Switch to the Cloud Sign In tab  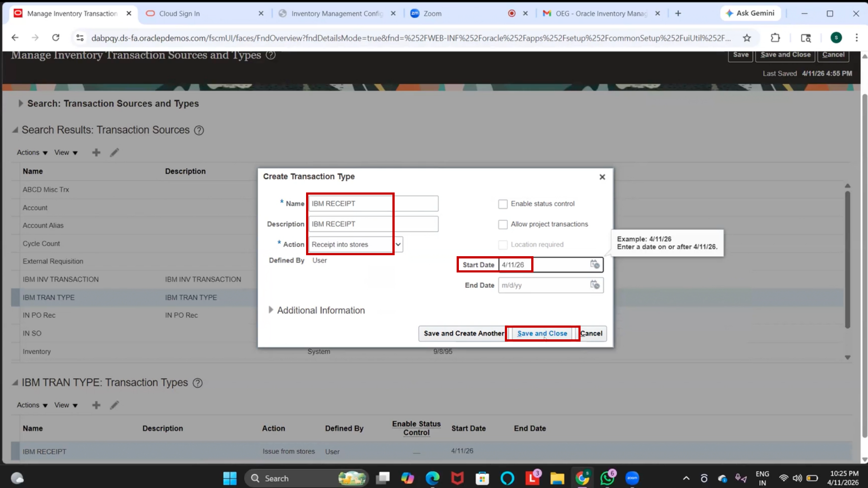point(205,14)
